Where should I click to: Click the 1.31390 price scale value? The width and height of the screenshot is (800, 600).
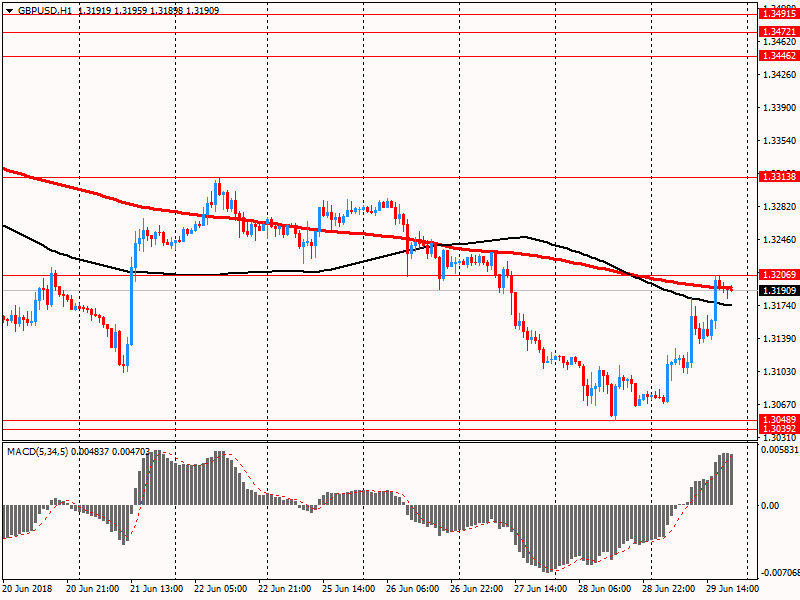[x=779, y=339]
